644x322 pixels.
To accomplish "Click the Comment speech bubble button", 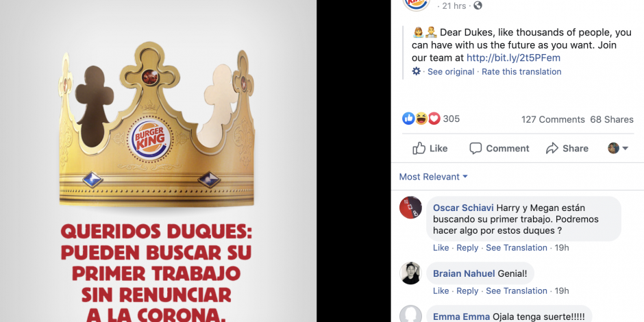I will pos(499,148).
